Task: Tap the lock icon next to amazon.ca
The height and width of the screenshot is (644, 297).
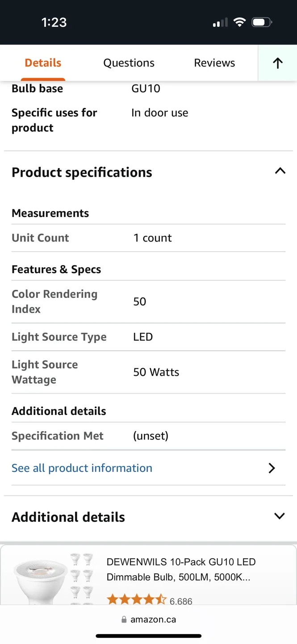Action: point(124,619)
